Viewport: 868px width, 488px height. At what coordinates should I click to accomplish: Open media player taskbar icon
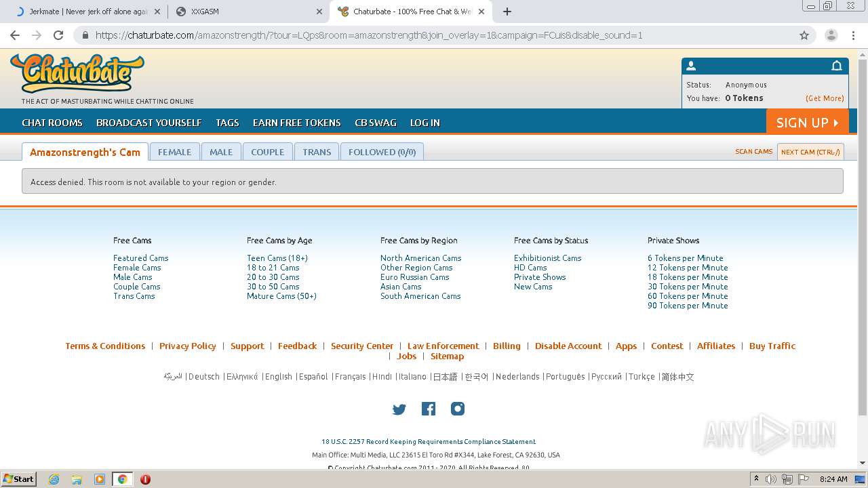99,479
